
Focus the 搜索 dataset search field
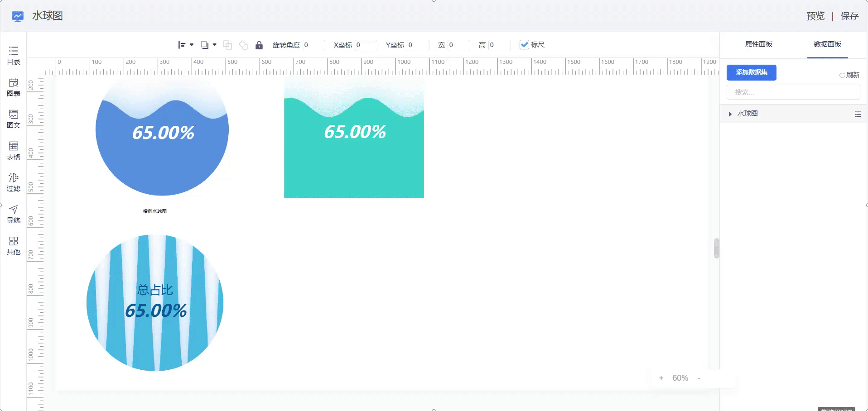(793, 92)
